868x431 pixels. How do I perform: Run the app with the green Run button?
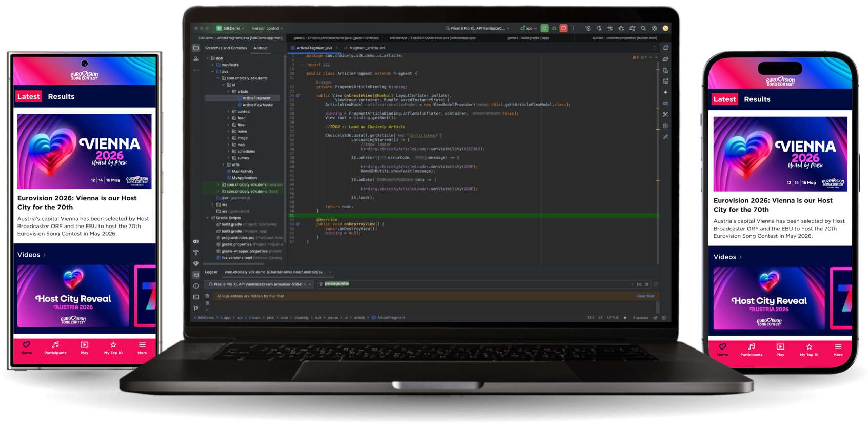[544, 28]
